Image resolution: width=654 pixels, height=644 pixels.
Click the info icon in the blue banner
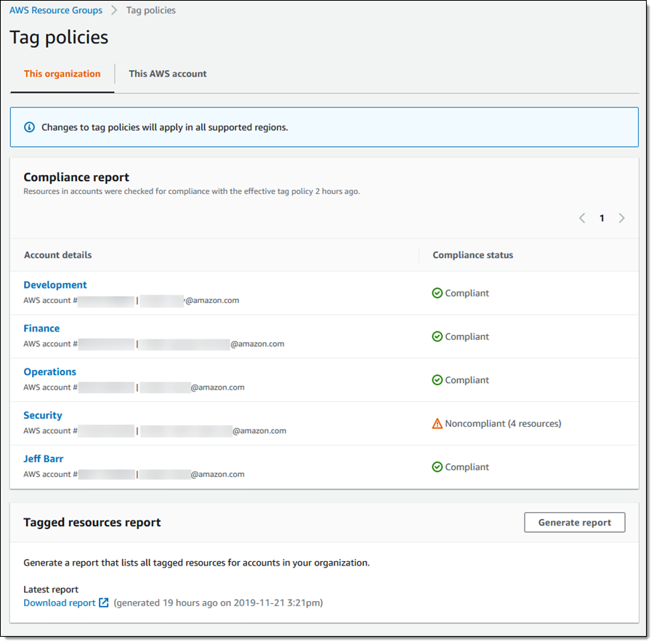30,127
